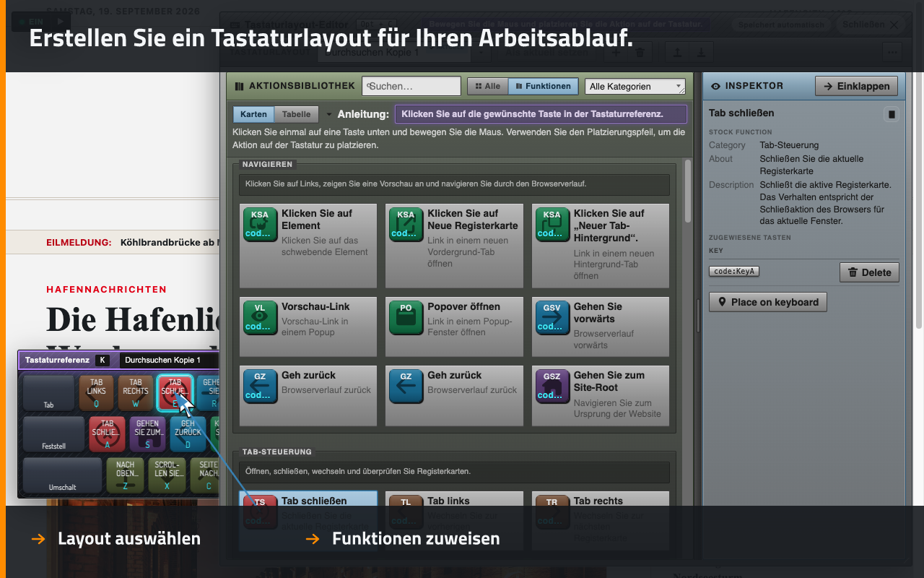Click the Tab key in Tastaturreferenz
This screenshot has height=578, width=924.
pos(48,393)
